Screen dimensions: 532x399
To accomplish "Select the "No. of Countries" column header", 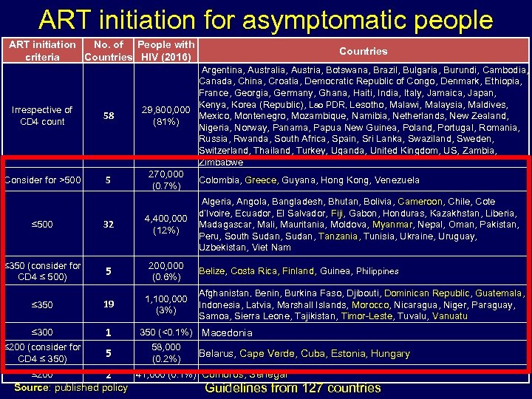I will (x=109, y=50).
